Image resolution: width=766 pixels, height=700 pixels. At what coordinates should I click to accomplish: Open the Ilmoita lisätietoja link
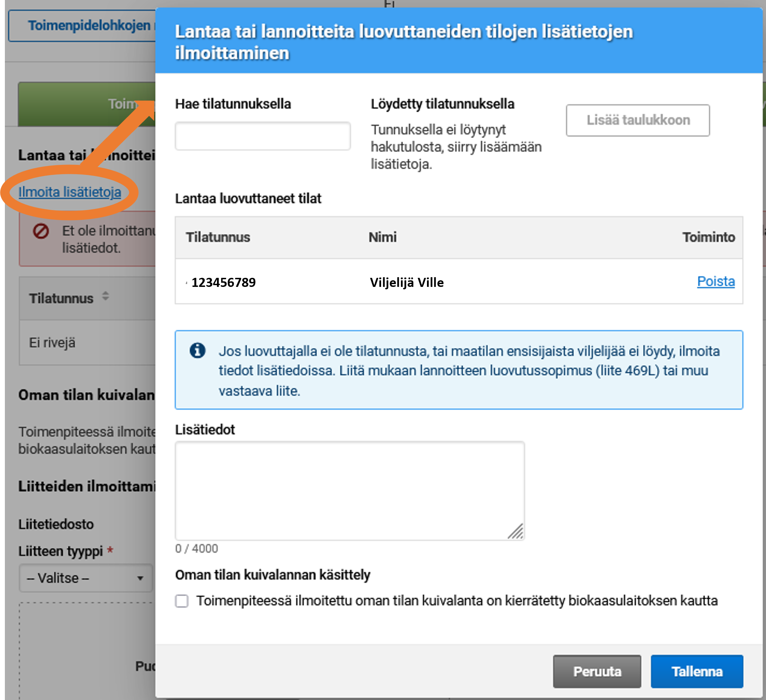pyautogui.click(x=70, y=192)
